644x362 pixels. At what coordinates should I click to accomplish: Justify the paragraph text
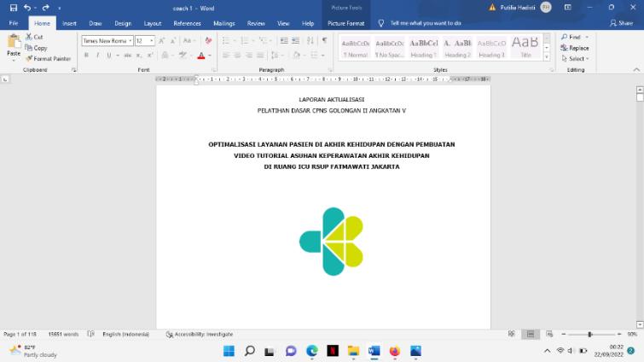click(x=260, y=55)
